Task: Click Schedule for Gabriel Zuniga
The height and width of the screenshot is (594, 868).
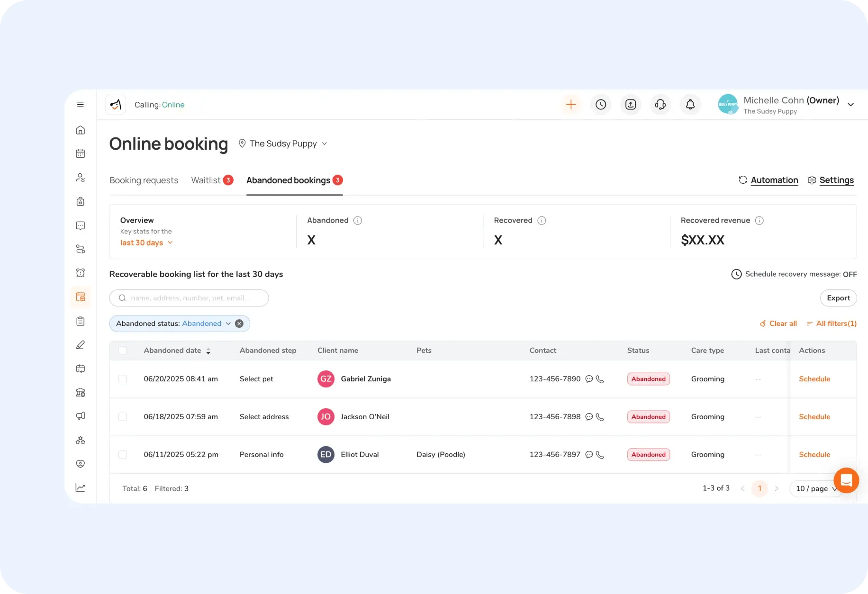Action: pyautogui.click(x=814, y=379)
